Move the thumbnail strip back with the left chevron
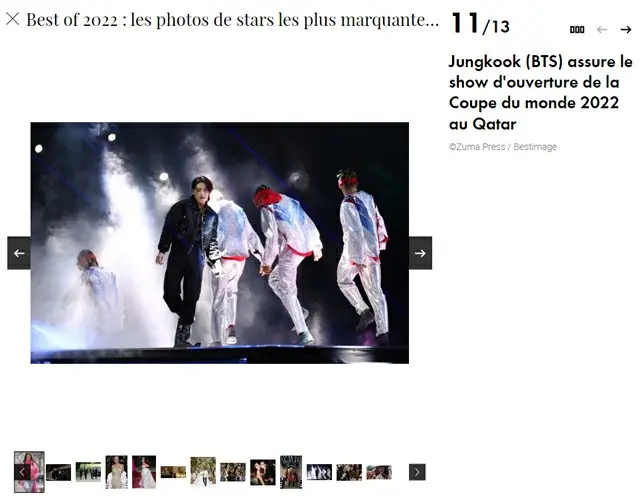Screen dimensions: 640x504 [22, 472]
